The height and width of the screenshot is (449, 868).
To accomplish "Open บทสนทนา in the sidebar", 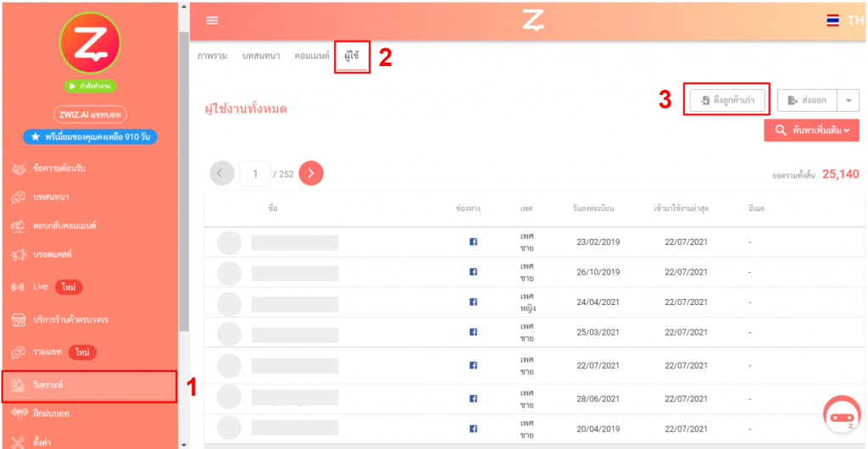I will (x=88, y=197).
